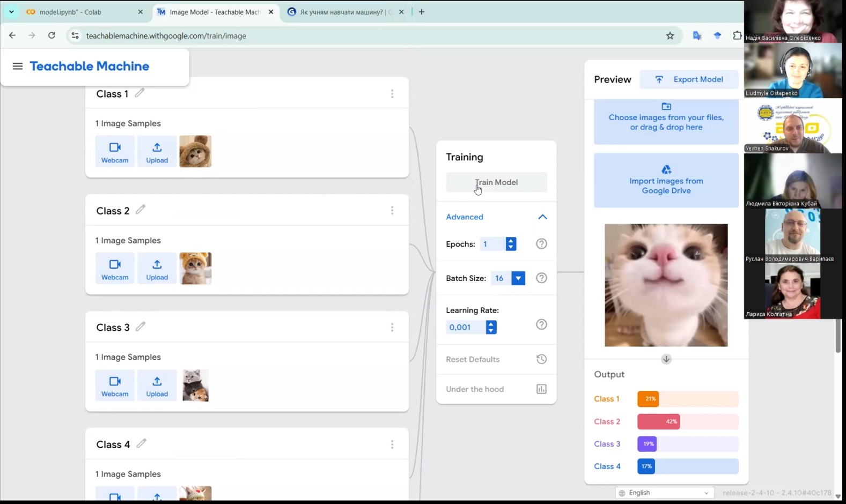Go forward to the next page
The width and height of the screenshot is (846, 504).
click(x=32, y=35)
